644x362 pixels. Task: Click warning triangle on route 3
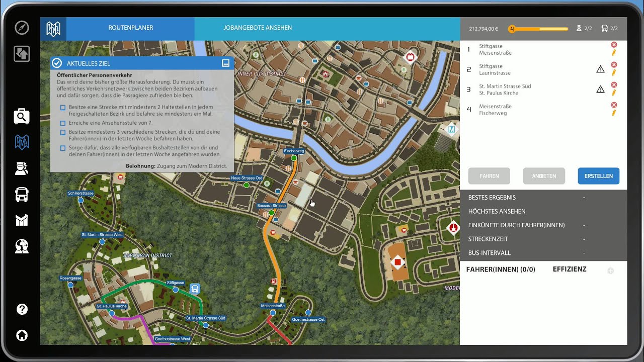coord(600,89)
